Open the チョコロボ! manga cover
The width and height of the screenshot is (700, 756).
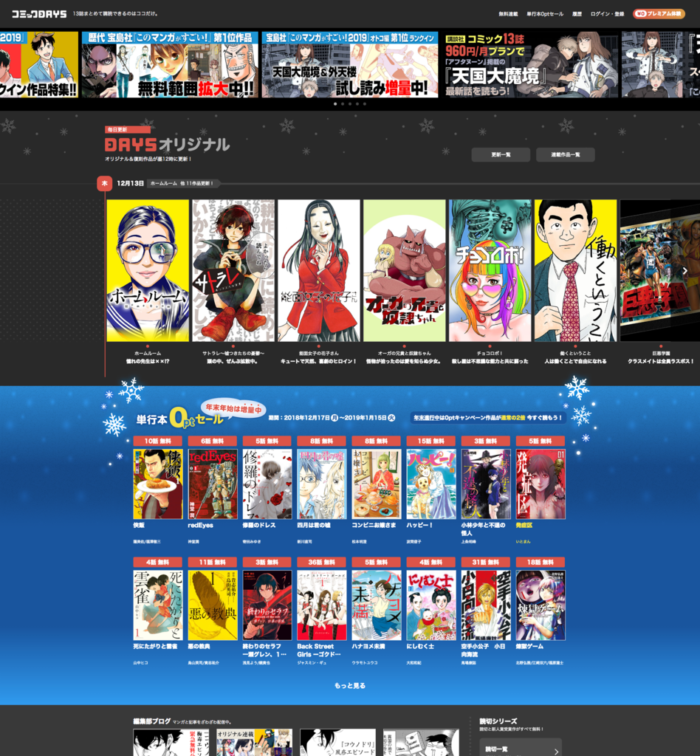(490, 270)
